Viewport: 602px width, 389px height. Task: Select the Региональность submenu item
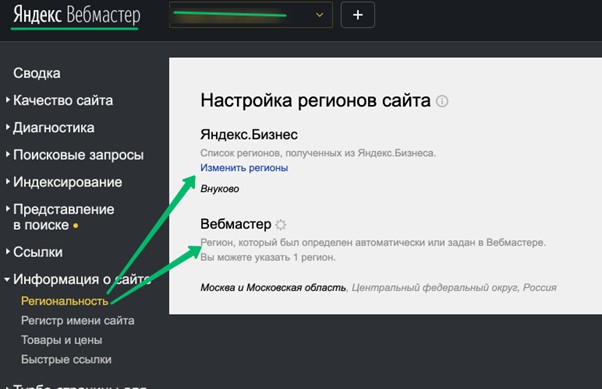pyautogui.click(x=65, y=301)
